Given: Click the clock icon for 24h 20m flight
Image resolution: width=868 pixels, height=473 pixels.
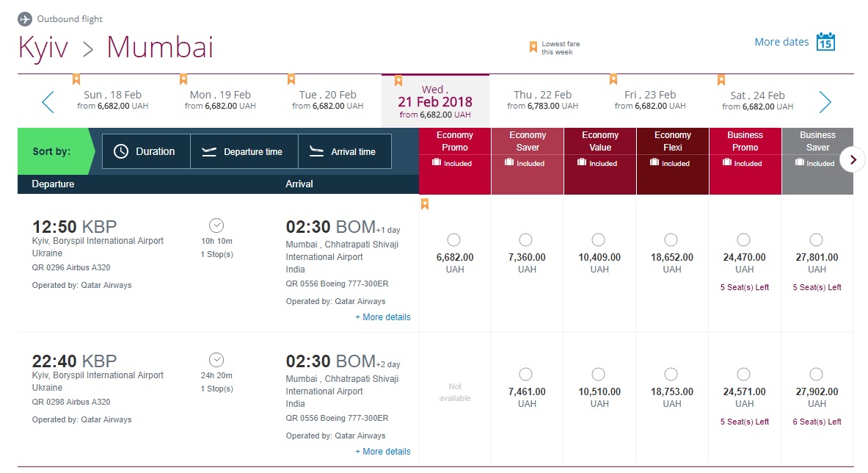Looking at the screenshot, I should pyautogui.click(x=216, y=360).
